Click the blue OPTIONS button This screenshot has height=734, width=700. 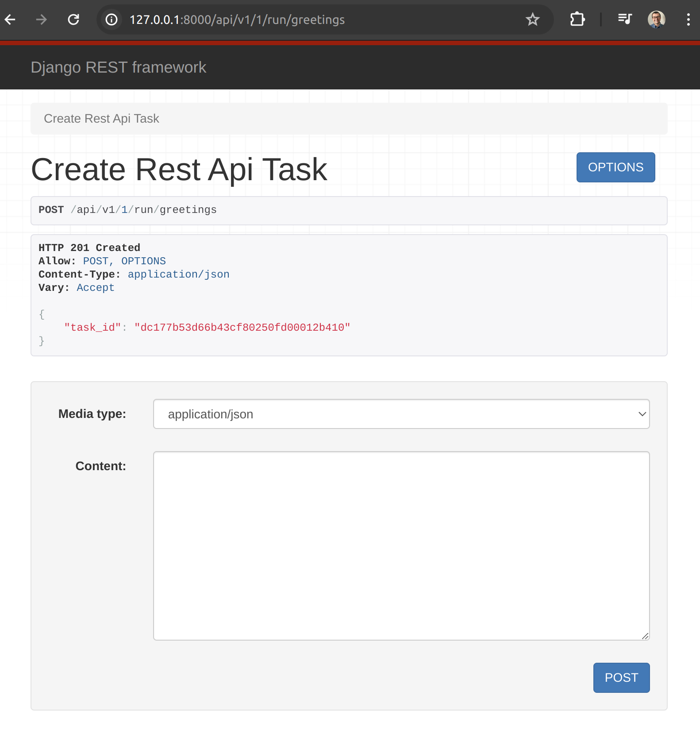pyautogui.click(x=615, y=167)
